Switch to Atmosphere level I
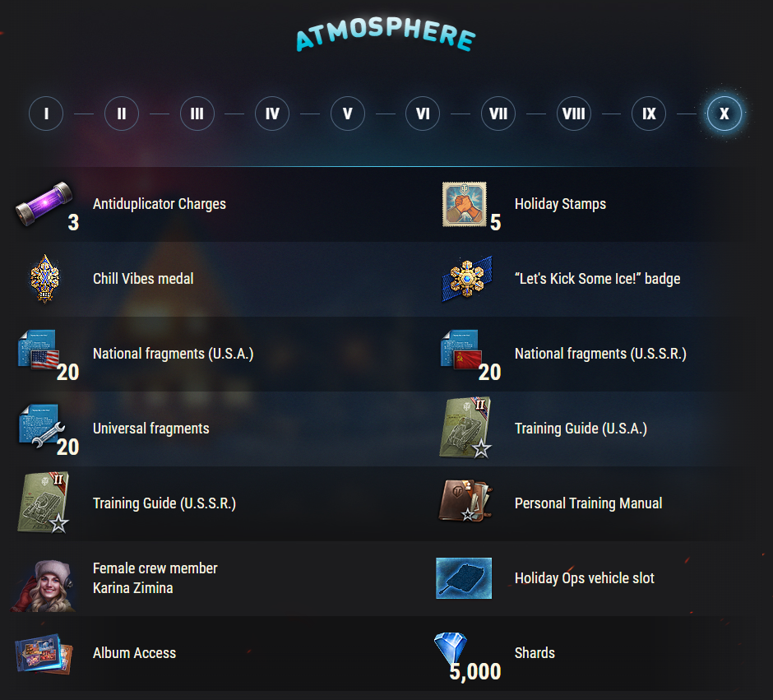This screenshot has width=773, height=700. click(x=46, y=114)
